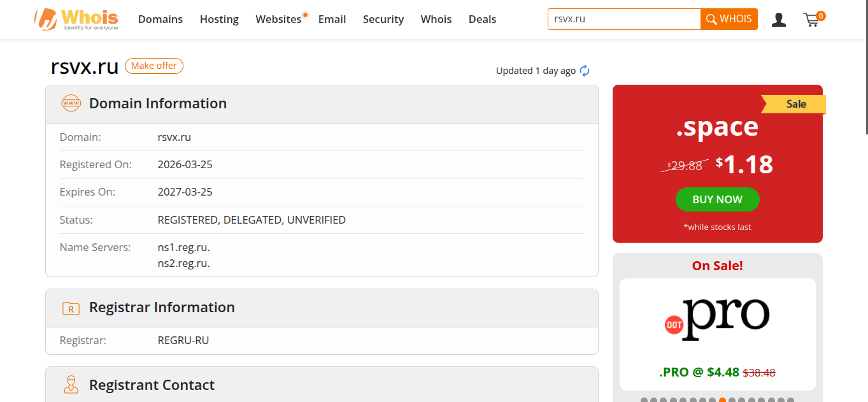Click the Make offer button
868x402 pixels.
154,66
